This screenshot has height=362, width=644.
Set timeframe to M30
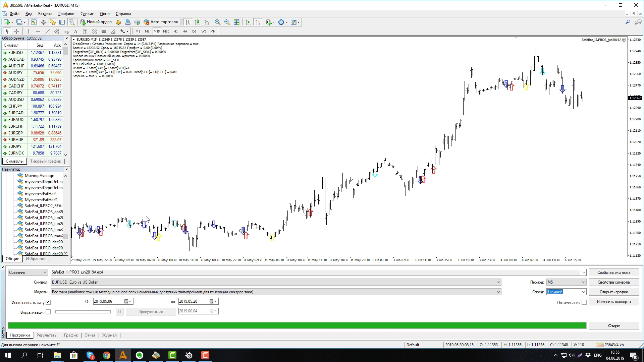tap(166, 31)
